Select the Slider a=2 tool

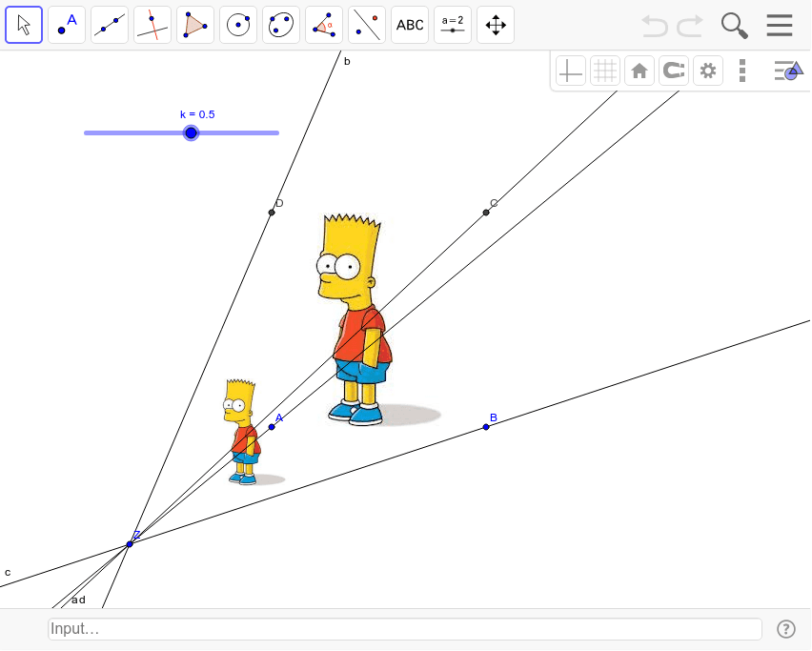pos(453,25)
